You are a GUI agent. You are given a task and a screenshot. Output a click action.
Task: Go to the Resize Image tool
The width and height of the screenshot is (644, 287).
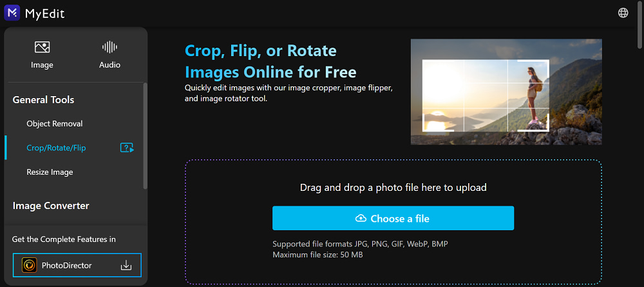point(50,172)
